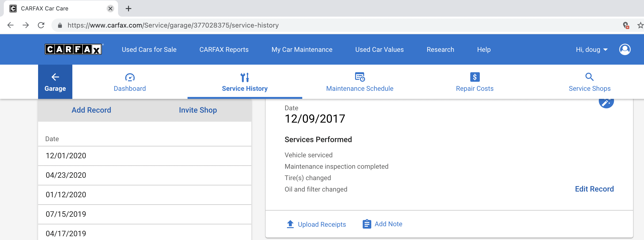Screen dimensions: 644x240
Task: Click the site lock icon in address bar
Action: click(x=60, y=25)
